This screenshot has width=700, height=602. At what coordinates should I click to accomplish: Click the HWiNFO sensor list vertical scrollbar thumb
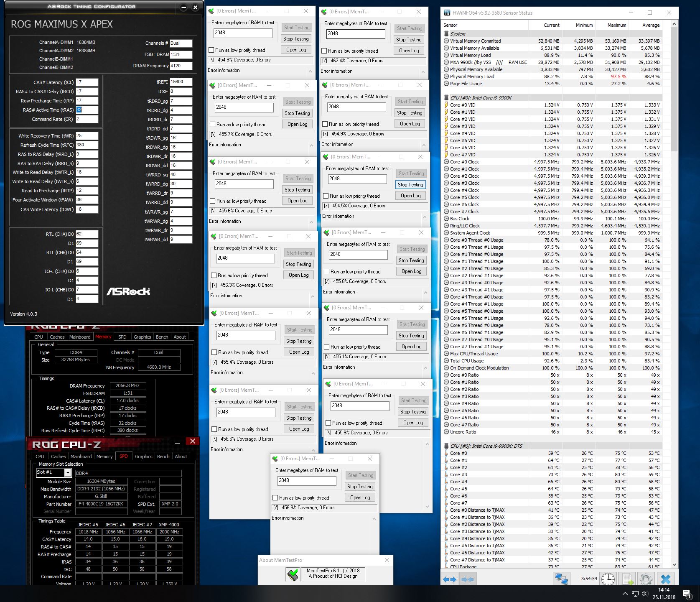tap(674, 90)
